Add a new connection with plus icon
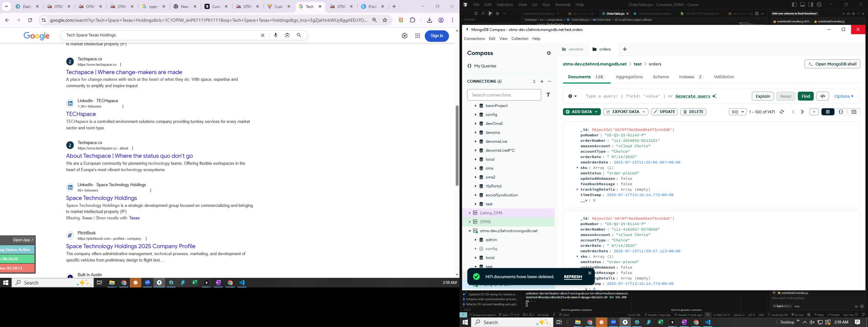 542,81
